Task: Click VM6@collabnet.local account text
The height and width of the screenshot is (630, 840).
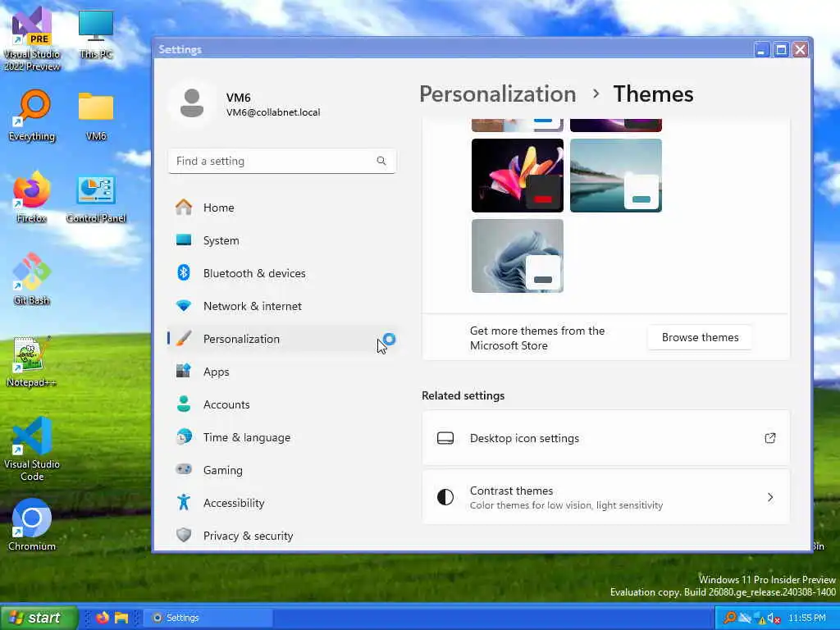Action: 273,112
